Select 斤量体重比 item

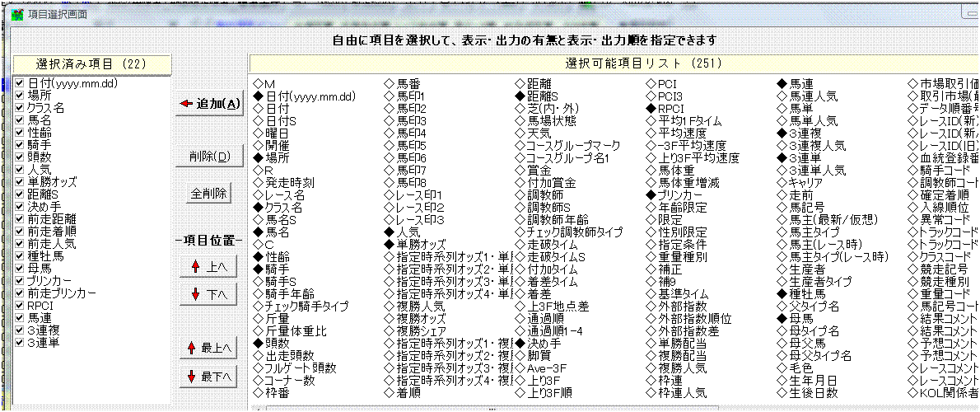[290, 331]
